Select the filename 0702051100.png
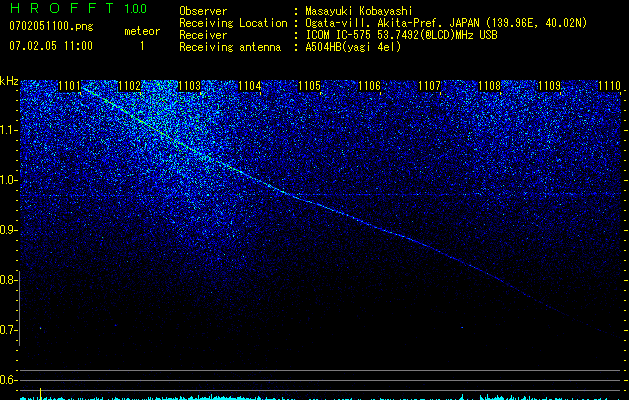This screenshot has width=629, height=400. tap(51, 26)
